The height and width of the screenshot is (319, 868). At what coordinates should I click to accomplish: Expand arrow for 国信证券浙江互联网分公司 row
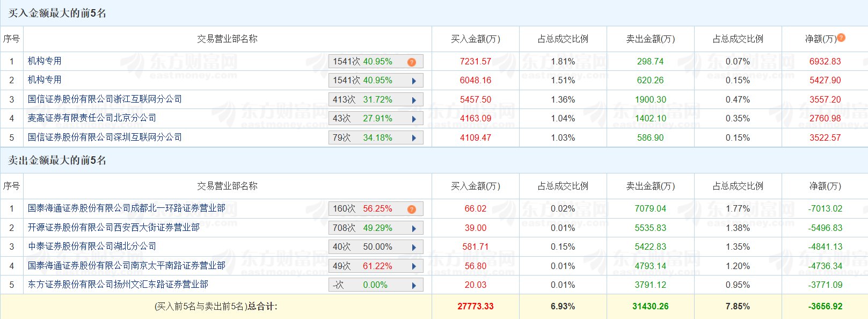point(414,100)
